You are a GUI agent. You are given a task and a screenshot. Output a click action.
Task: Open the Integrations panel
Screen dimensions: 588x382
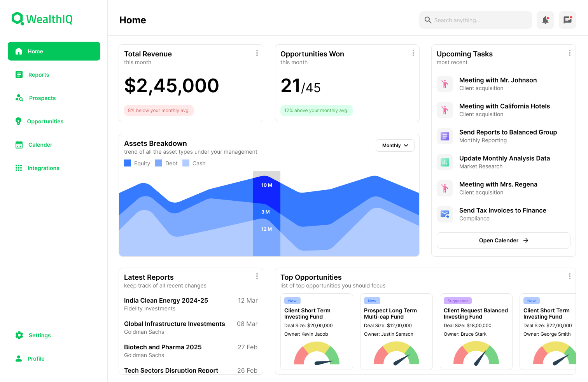[x=43, y=168]
